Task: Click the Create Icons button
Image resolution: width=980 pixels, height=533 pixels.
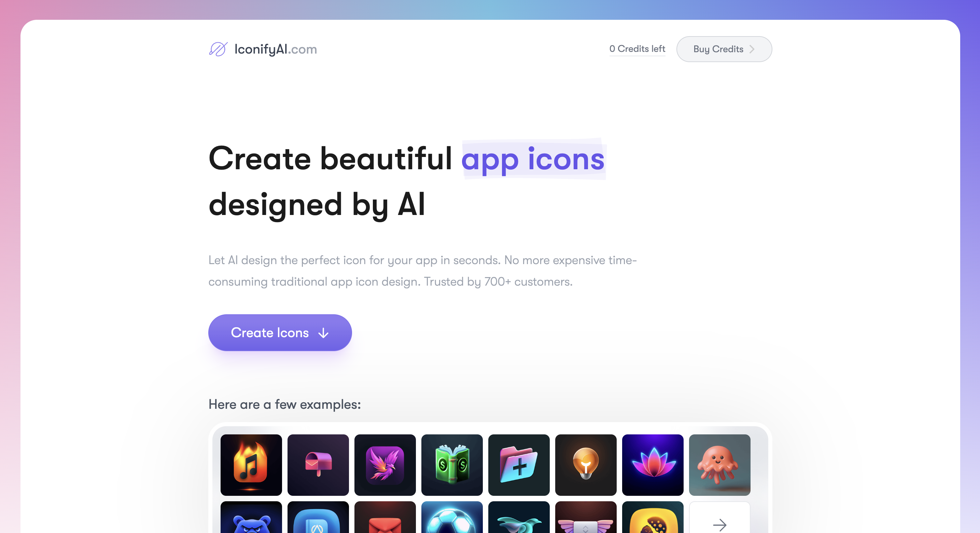Action: (280, 332)
